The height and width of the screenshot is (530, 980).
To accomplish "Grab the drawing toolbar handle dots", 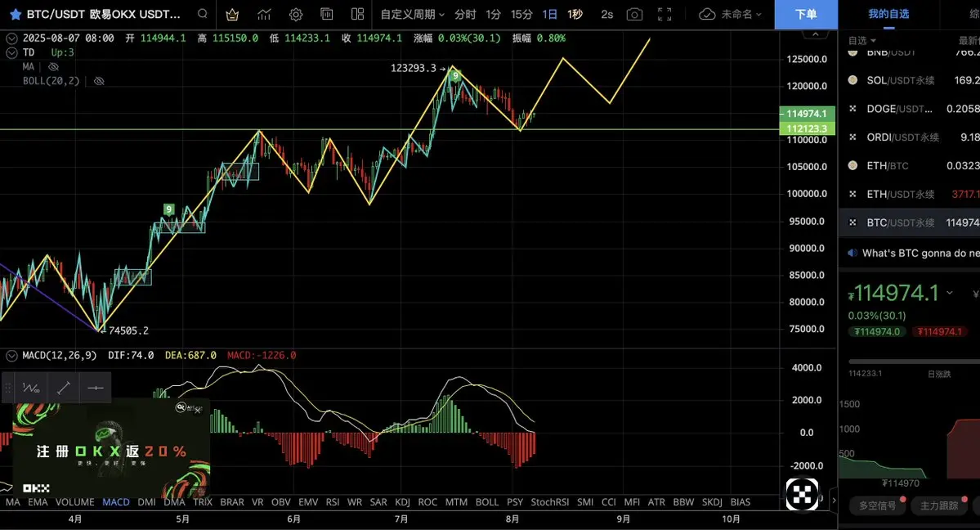I will pyautogui.click(x=8, y=388).
